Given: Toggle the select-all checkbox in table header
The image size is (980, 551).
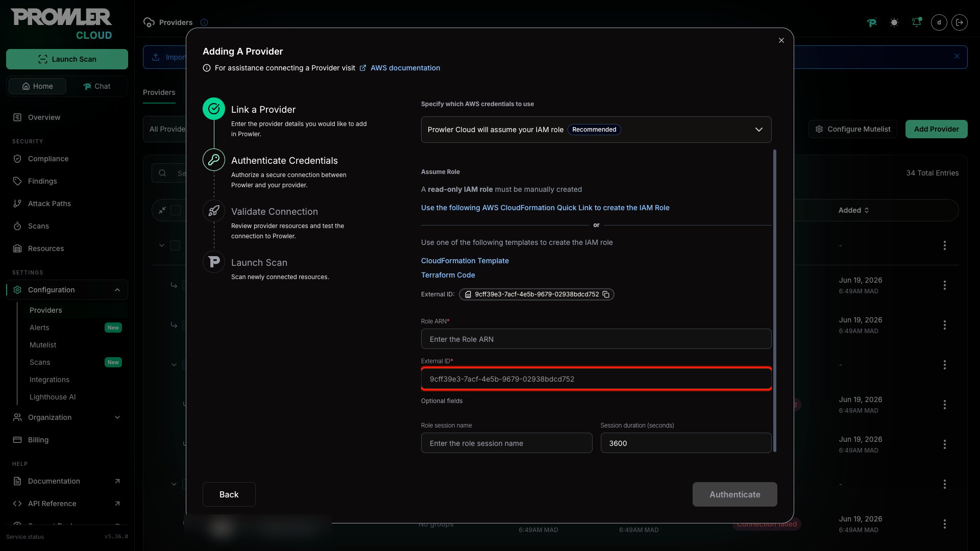Looking at the screenshot, I should 176,210.
